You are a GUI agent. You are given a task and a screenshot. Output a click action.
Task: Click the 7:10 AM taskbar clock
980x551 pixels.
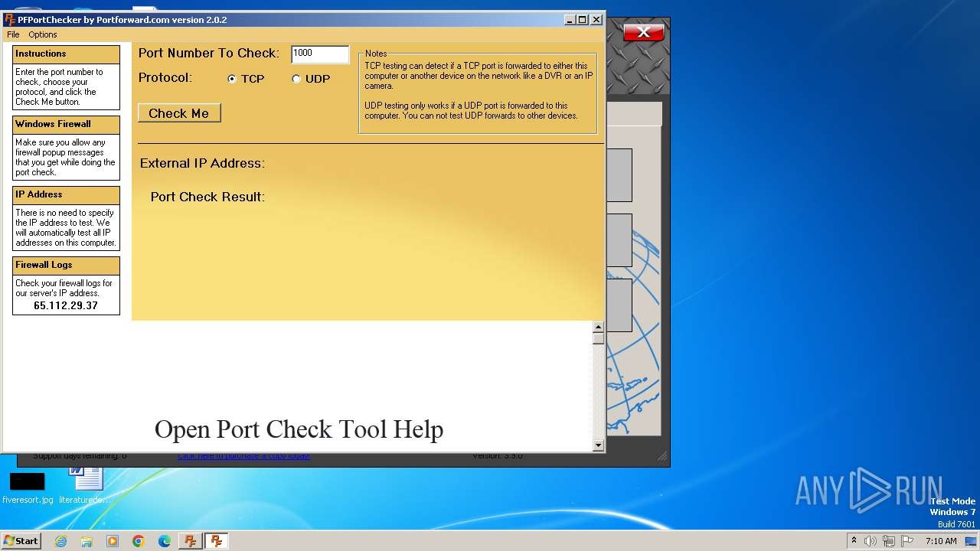click(941, 541)
